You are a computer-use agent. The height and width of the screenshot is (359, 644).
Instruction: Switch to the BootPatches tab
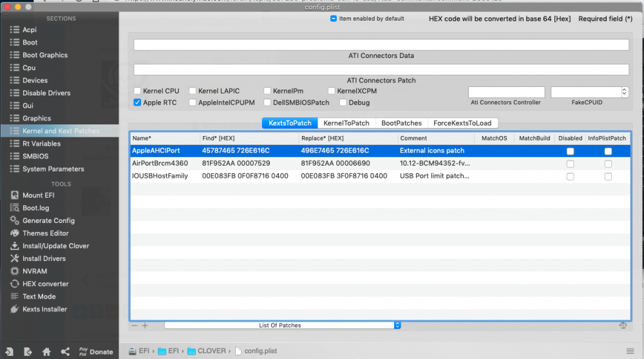point(401,123)
